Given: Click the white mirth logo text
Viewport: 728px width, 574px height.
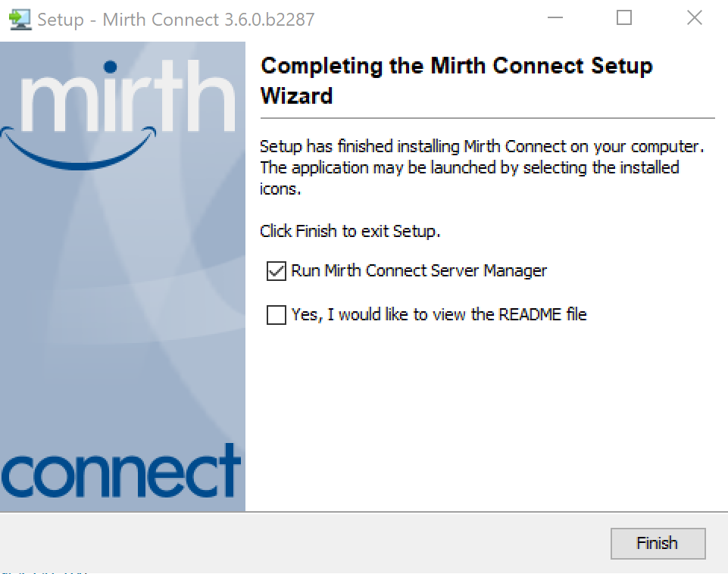Looking at the screenshot, I should click(x=128, y=98).
